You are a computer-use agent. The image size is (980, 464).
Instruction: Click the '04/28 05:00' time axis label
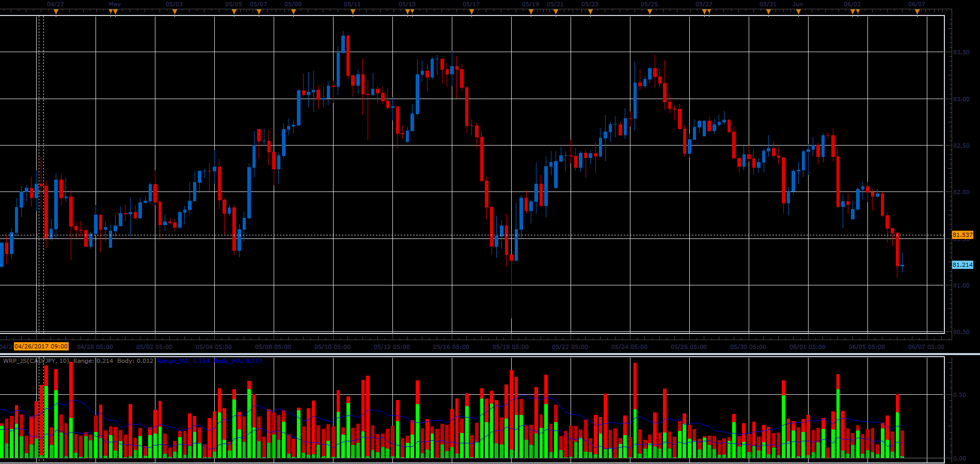[95, 347]
